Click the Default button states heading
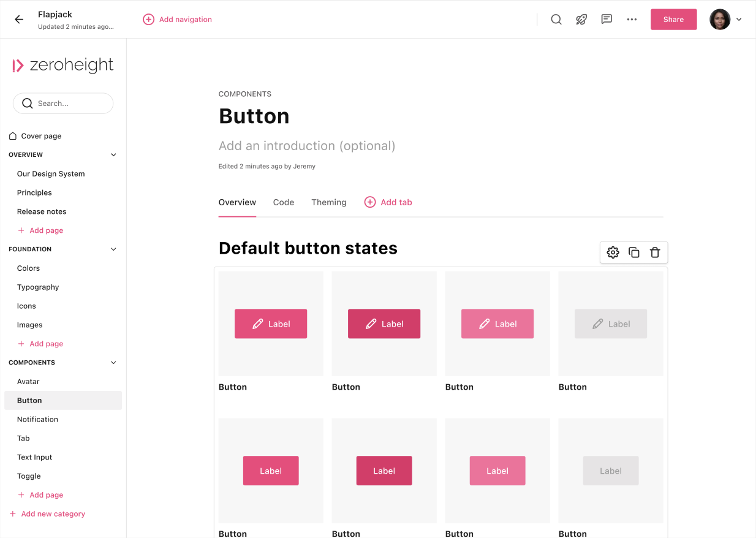The height and width of the screenshot is (538, 756). click(308, 248)
